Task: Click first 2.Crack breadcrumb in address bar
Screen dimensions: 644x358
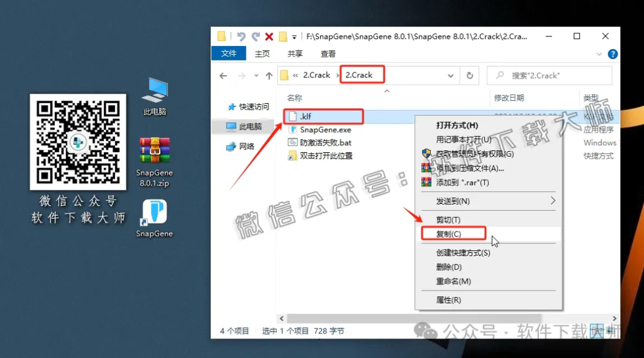Action: [x=316, y=76]
